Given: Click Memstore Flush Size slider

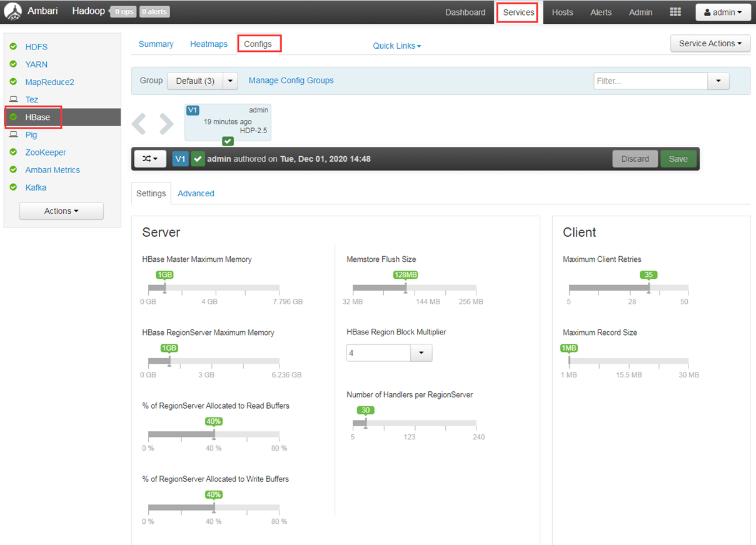Looking at the screenshot, I should [415, 288].
